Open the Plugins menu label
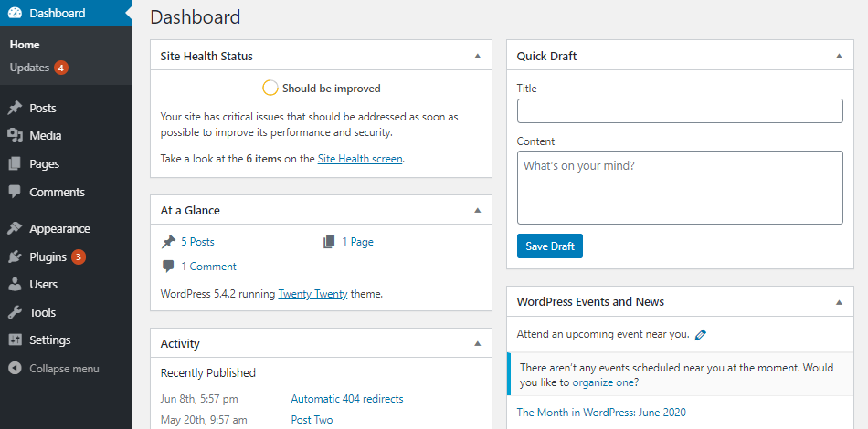Screen dimensions: 868x429 point(48,256)
